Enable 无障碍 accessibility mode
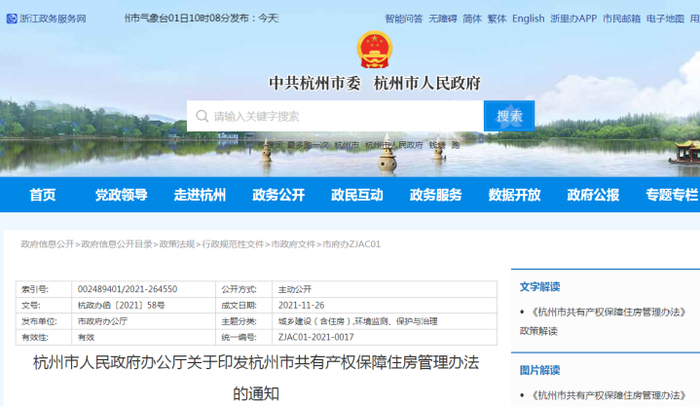The image size is (700, 407). 443,19
